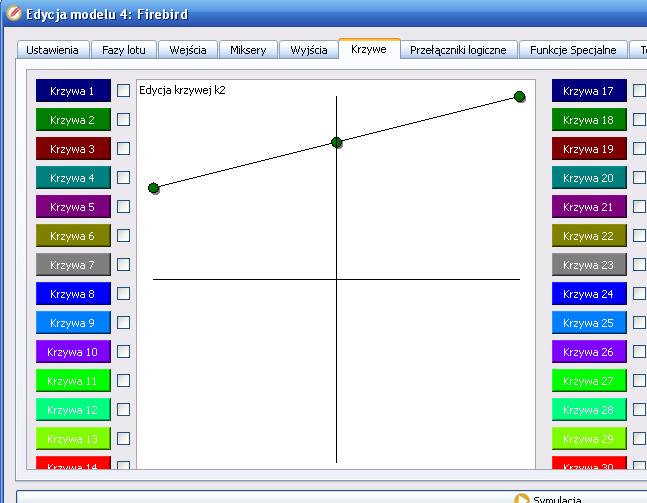Open the Przełączniki logiczne tab
The image size is (647, 503).
point(458,50)
